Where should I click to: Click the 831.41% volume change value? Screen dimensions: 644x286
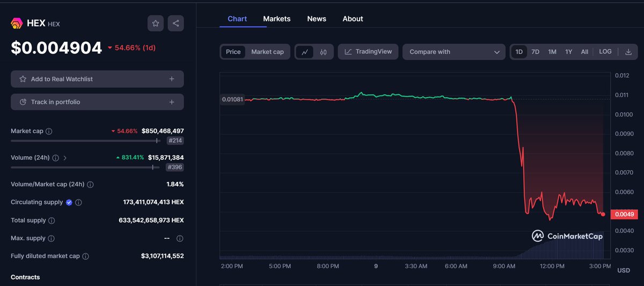(x=129, y=158)
